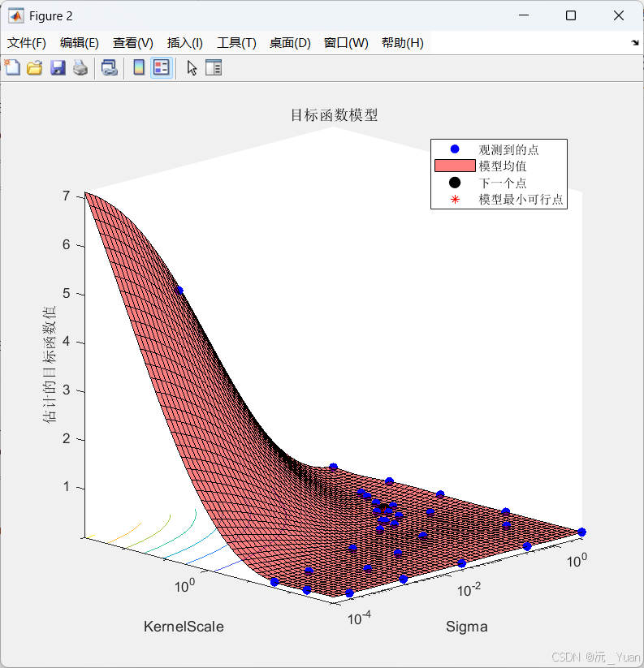644x668 pixels.
Task: Open the 插入(I) menu
Action: coord(185,43)
